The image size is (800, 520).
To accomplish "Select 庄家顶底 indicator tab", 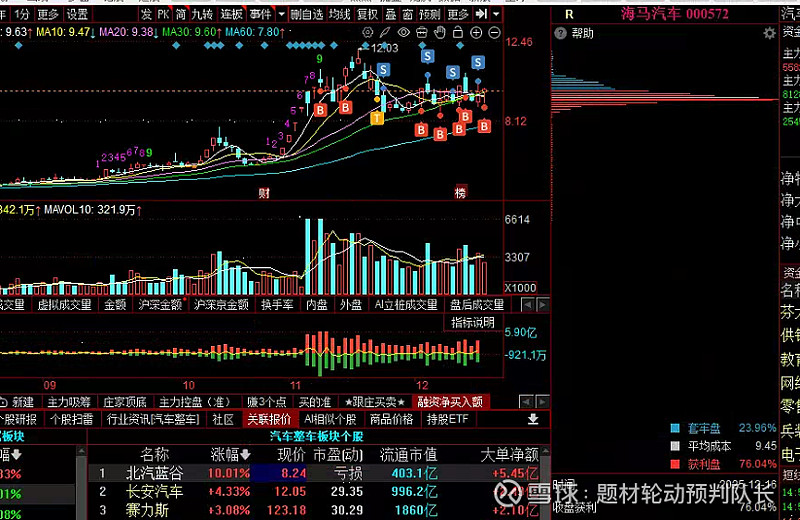I will [x=124, y=402].
